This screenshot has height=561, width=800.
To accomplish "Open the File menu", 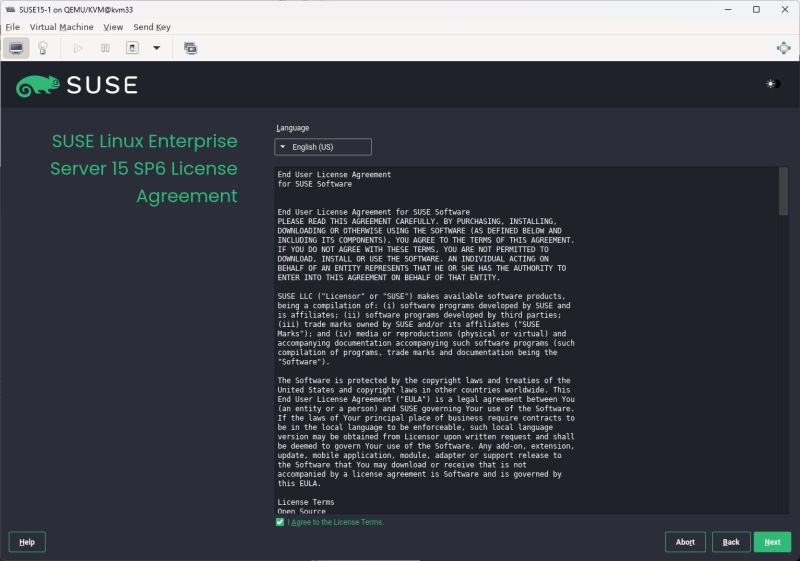I will [x=13, y=27].
